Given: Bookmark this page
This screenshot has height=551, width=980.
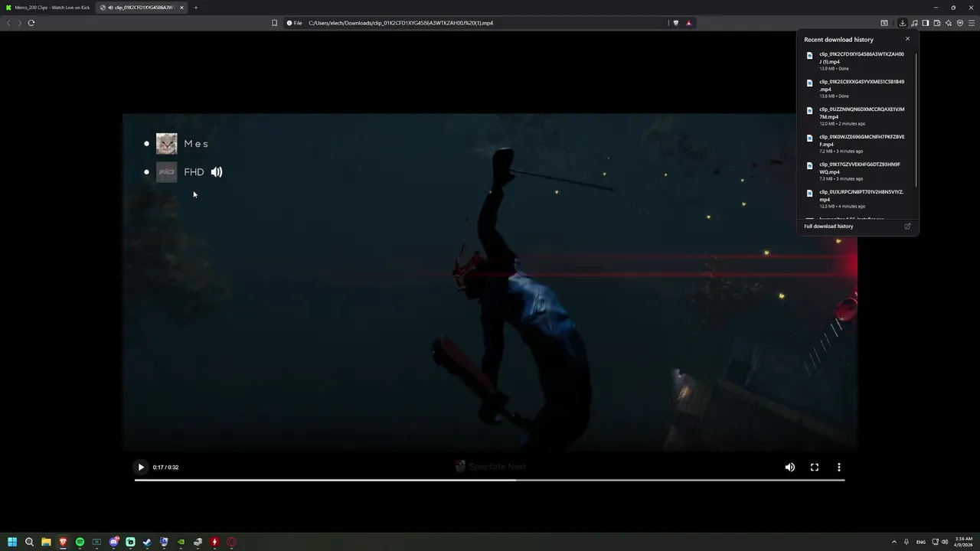Looking at the screenshot, I should coord(275,23).
